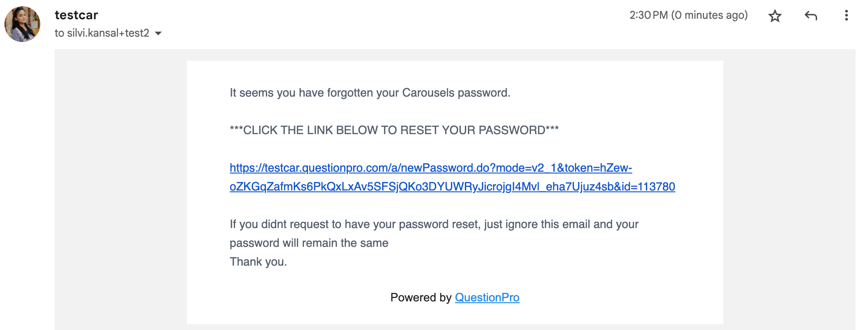Click the sender name testcar
Viewport: 868px width, 330px height.
pyautogui.click(x=76, y=15)
